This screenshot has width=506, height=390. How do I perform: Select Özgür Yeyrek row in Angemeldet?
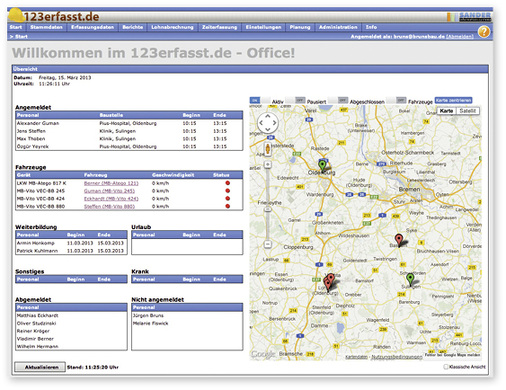click(129, 146)
